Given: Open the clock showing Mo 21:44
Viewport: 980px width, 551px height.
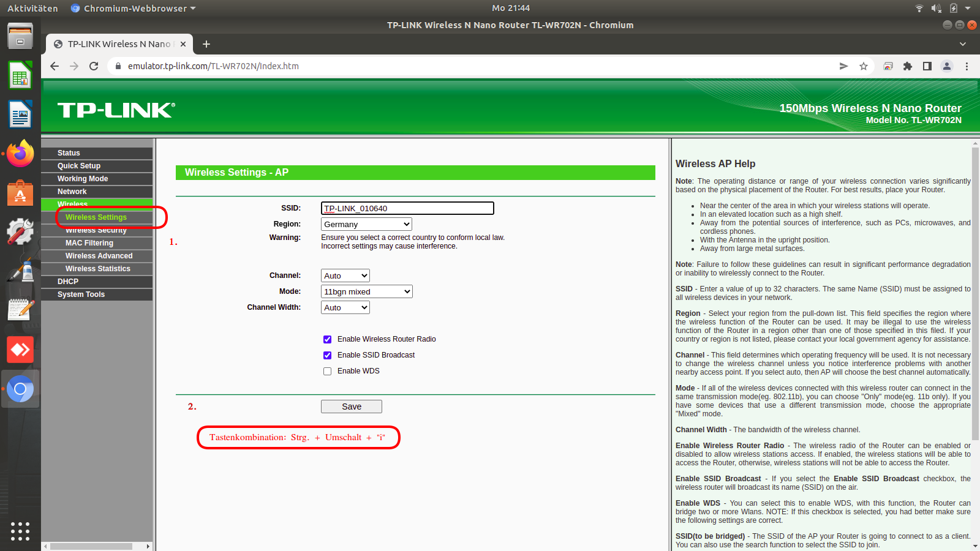Looking at the screenshot, I should (511, 8).
